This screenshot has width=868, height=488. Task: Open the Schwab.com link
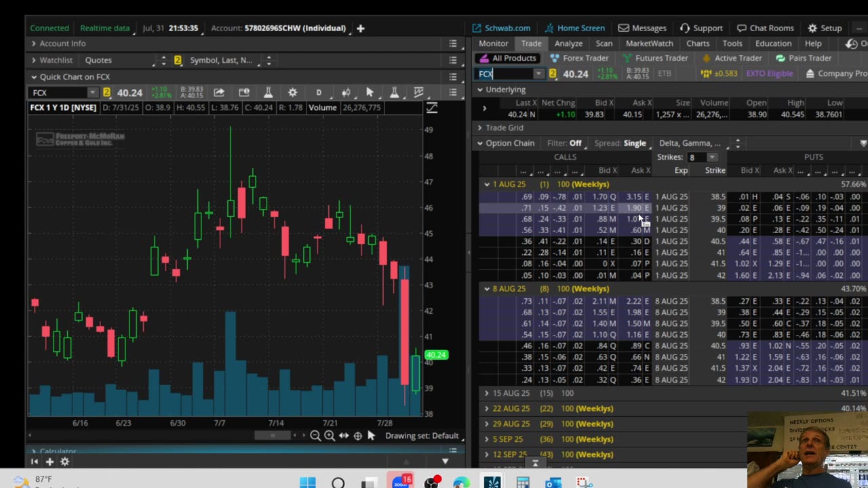(x=501, y=28)
